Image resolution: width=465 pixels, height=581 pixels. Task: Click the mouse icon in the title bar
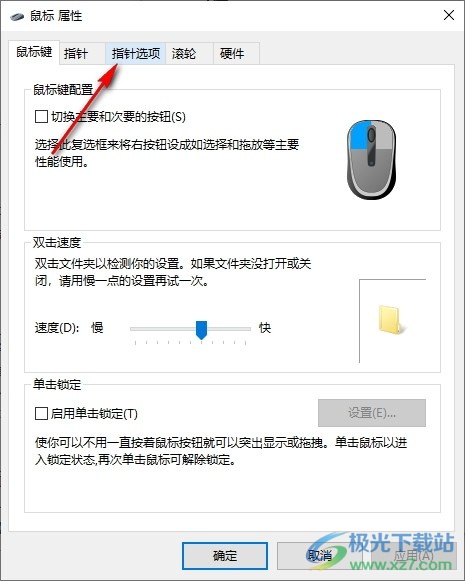(17, 16)
